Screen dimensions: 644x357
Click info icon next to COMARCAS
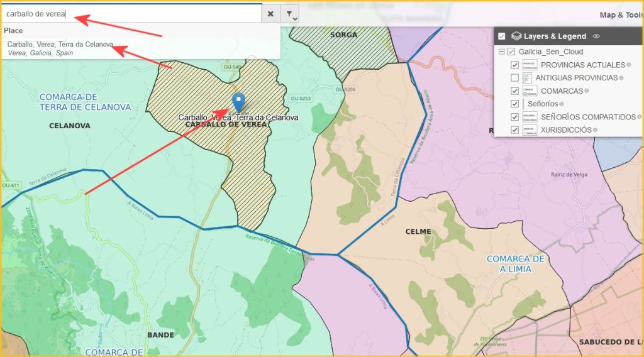pyautogui.click(x=587, y=91)
